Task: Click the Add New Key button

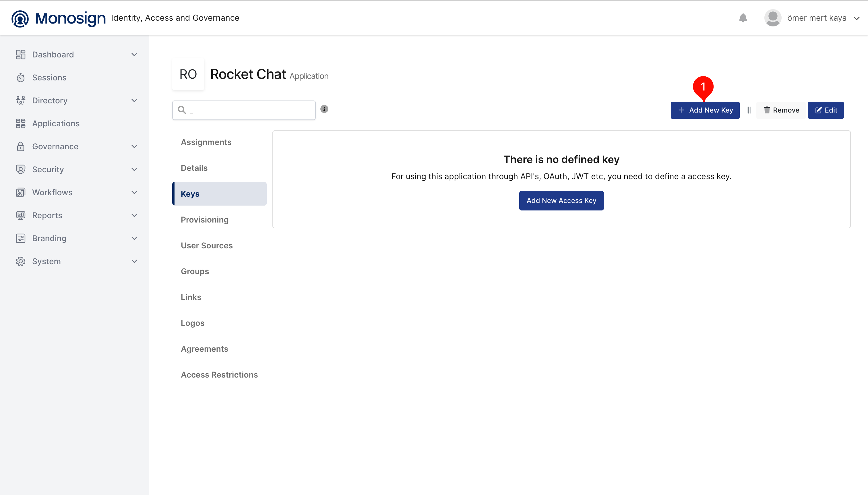Action: click(705, 110)
